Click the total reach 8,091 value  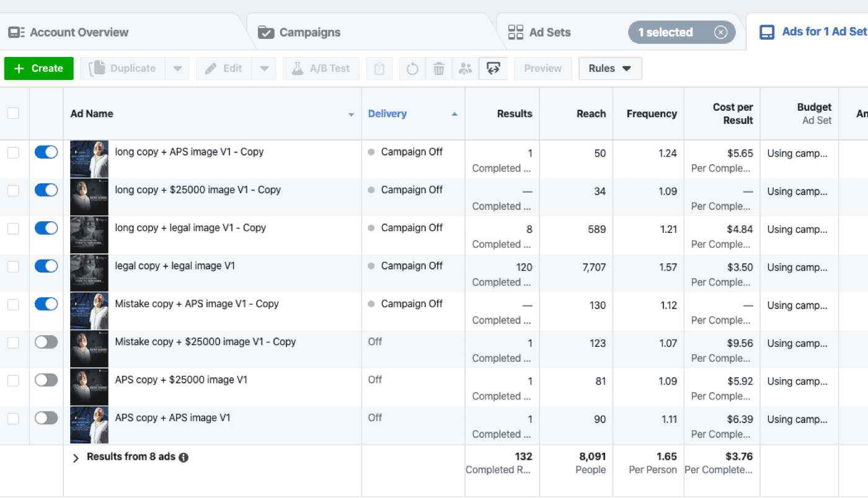coord(593,456)
